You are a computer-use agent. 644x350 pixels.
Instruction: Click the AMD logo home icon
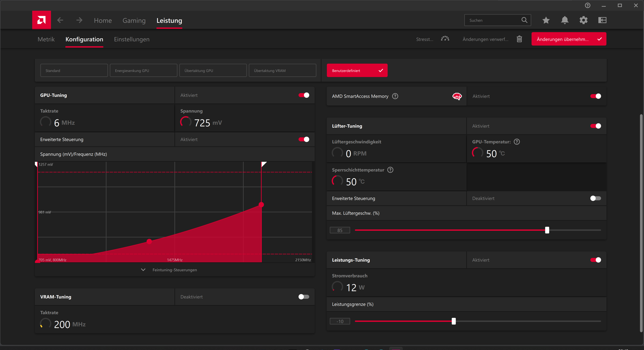pos(41,20)
